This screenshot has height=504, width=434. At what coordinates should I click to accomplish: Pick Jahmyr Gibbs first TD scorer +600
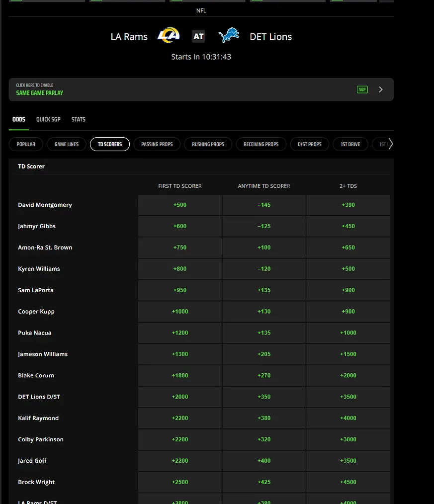tap(180, 226)
